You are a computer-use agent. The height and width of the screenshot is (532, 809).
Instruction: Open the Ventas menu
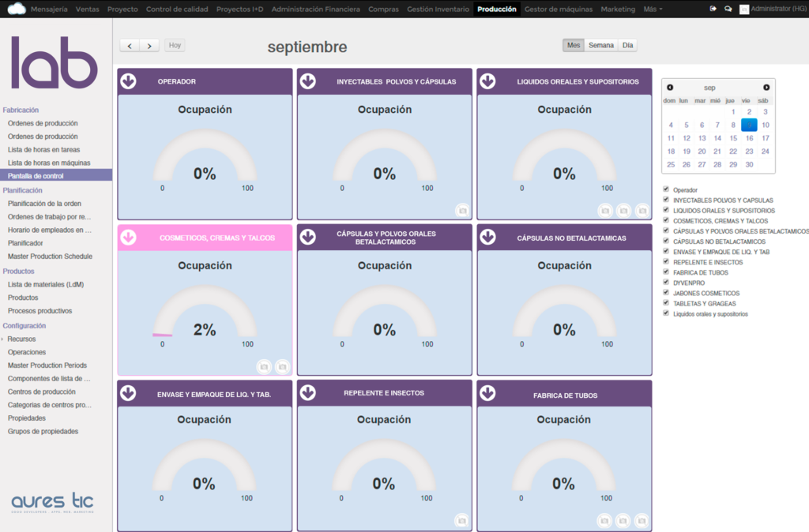(x=87, y=9)
